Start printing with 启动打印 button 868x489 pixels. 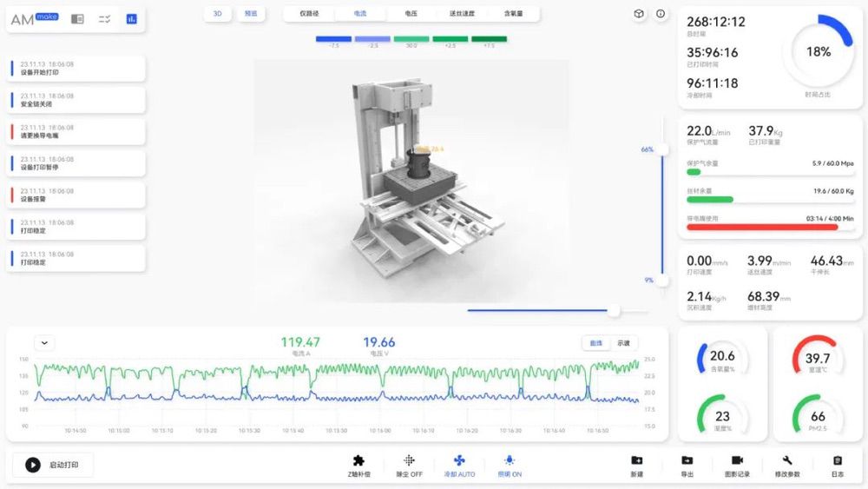tap(53, 465)
